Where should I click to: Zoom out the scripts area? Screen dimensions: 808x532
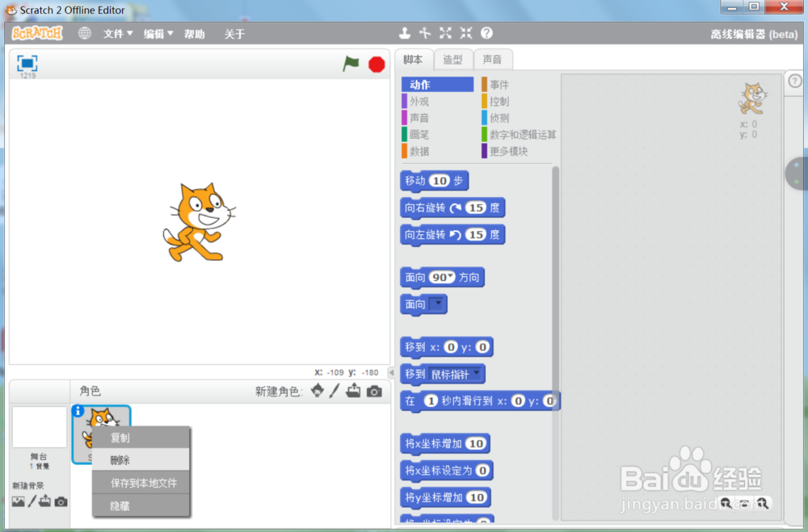[x=726, y=503]
